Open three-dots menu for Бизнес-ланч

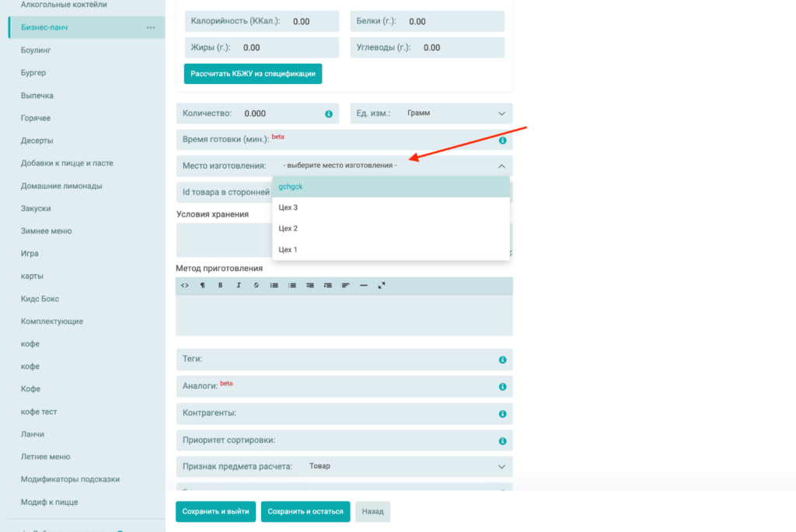coord(151,28)
